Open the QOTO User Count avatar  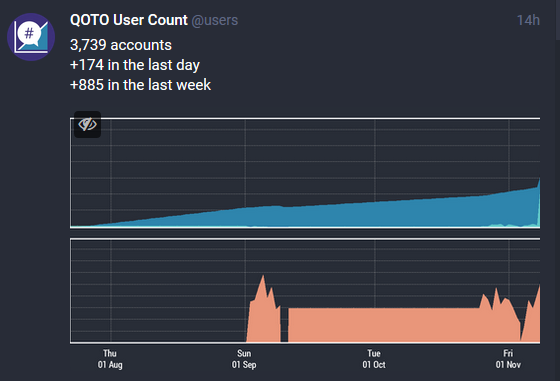click(31, 37)
